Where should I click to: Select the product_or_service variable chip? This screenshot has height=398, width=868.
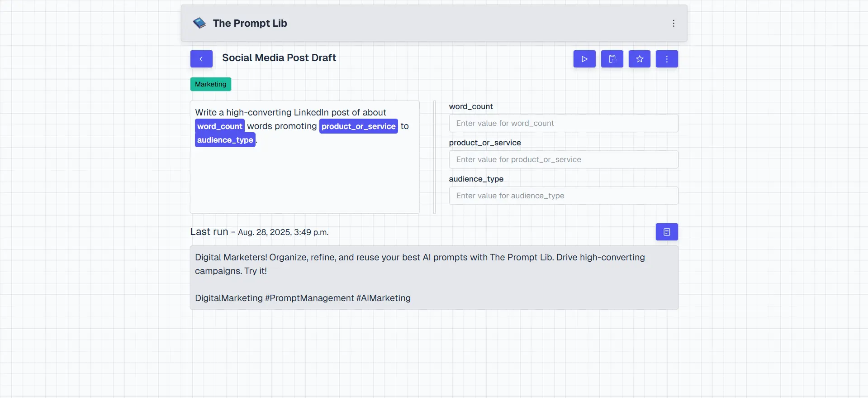point(359,126)
